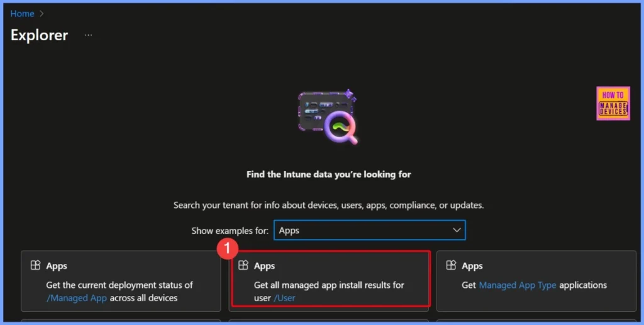Click the /Managed App link placeholder
This screenshot has width=644, height=325.
click(x=77, y=298)
